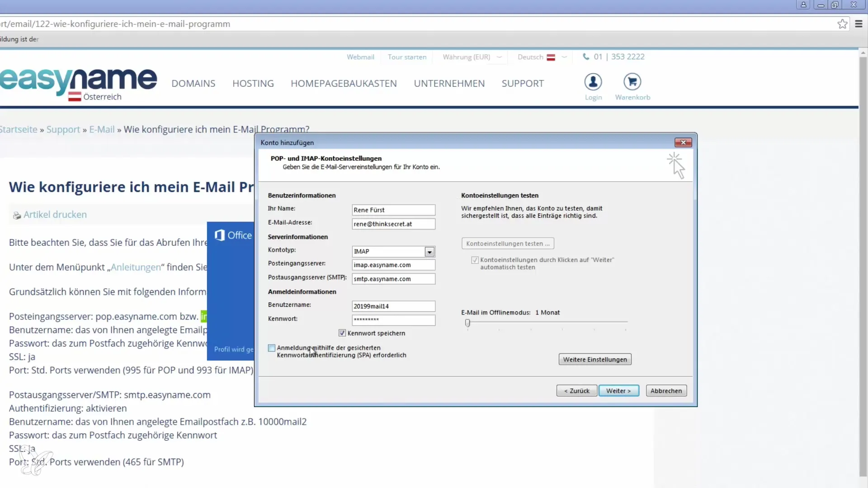Open the Kontotyp IMAP dropdown
Viewport: 868px width, 488px height.
pos(429,252)
